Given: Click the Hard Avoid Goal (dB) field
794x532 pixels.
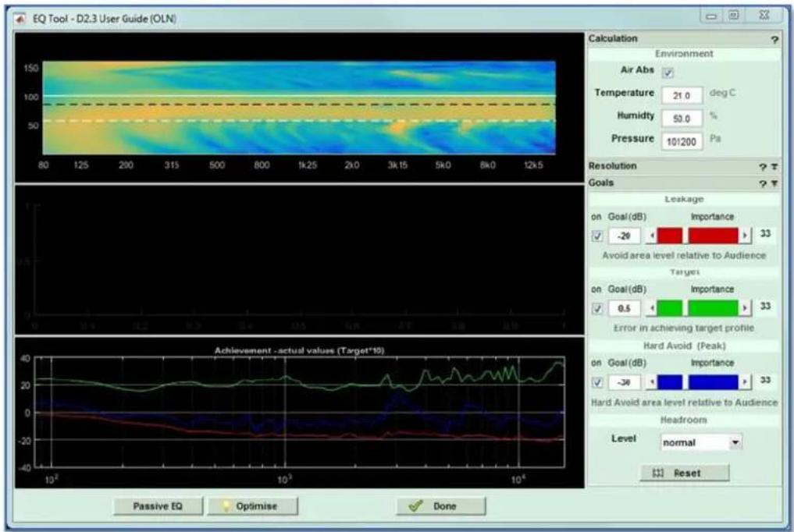Looking at the screenshot, I should (x=624, y=382).
